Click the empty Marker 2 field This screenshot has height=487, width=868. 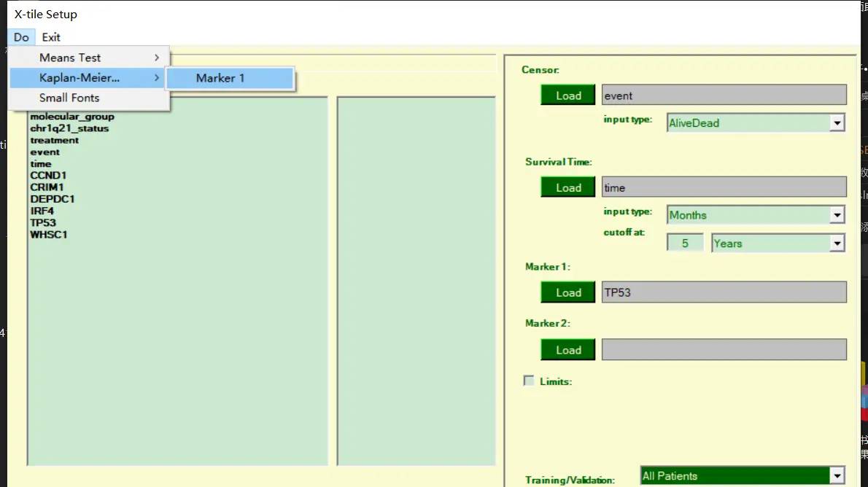tap(724, 350)
